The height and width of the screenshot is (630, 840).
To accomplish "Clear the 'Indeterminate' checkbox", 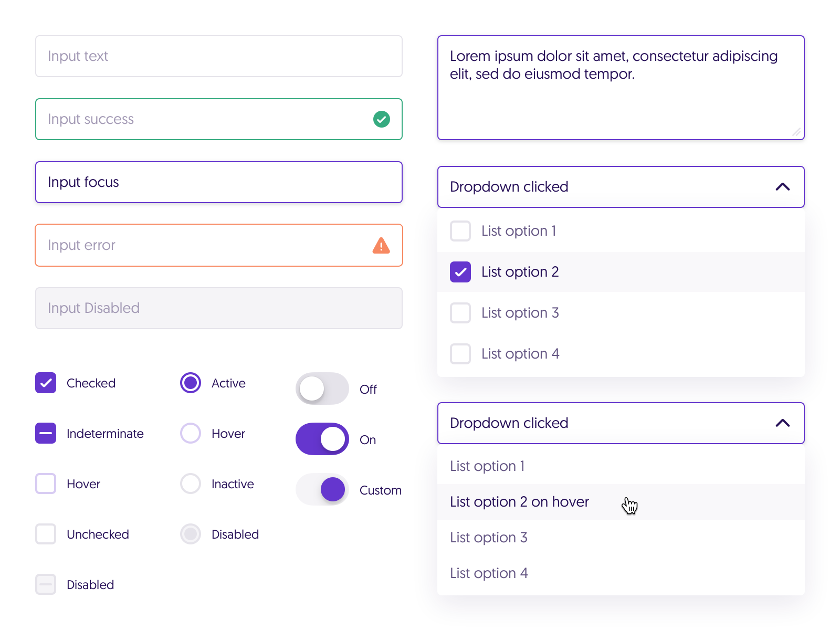I will coord(46,433).
